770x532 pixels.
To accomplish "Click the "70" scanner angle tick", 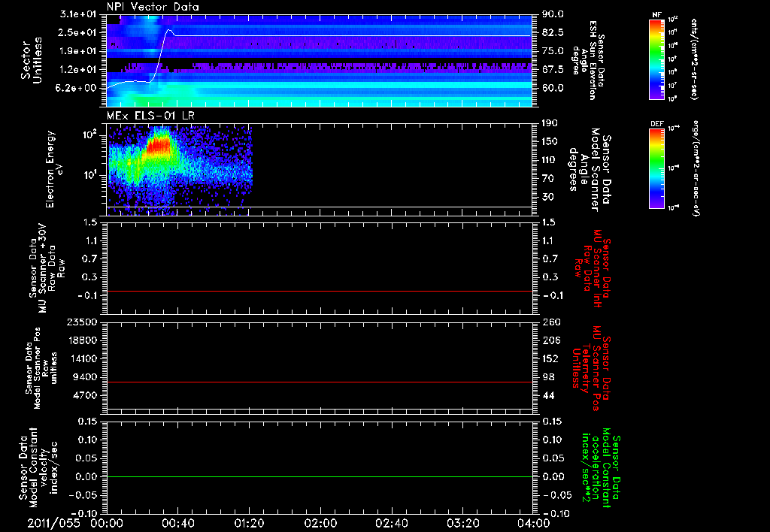I will click(547, 178).
